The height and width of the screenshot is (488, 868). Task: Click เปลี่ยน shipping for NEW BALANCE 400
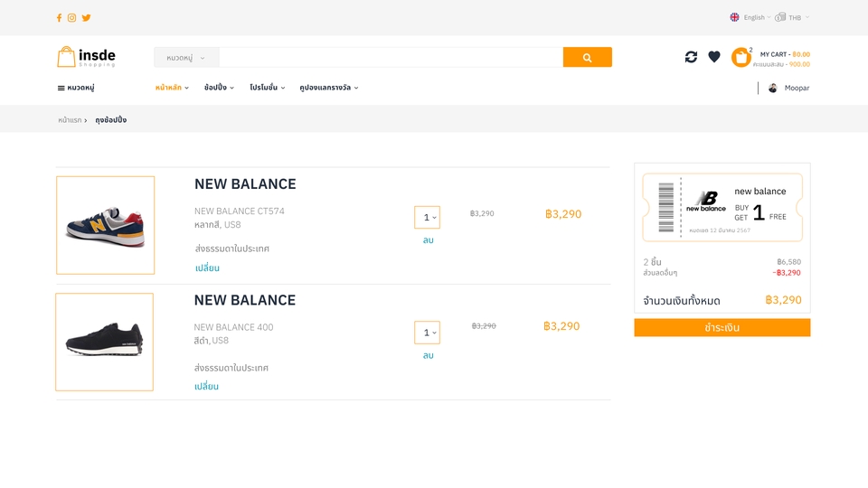click(x=206, y=386)
